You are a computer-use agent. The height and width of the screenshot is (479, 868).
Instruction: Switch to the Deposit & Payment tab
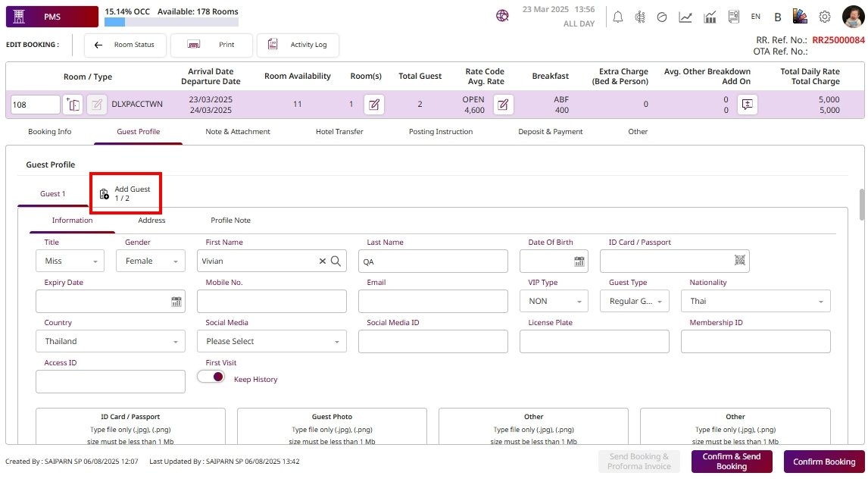coord(550,132)
